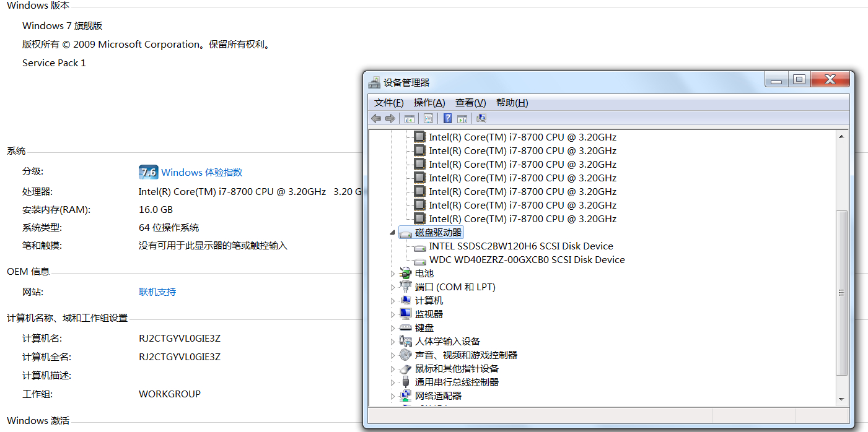The width and height of the screenshot is (868, 432).
Task: Open the Windows 体验指数 link
Action: coord(202,173)
